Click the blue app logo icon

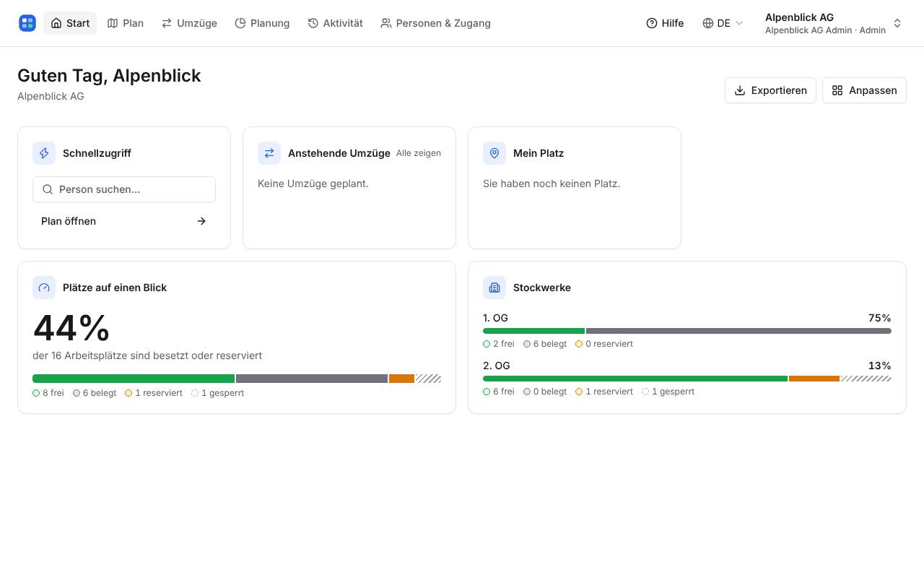[27, 23]
